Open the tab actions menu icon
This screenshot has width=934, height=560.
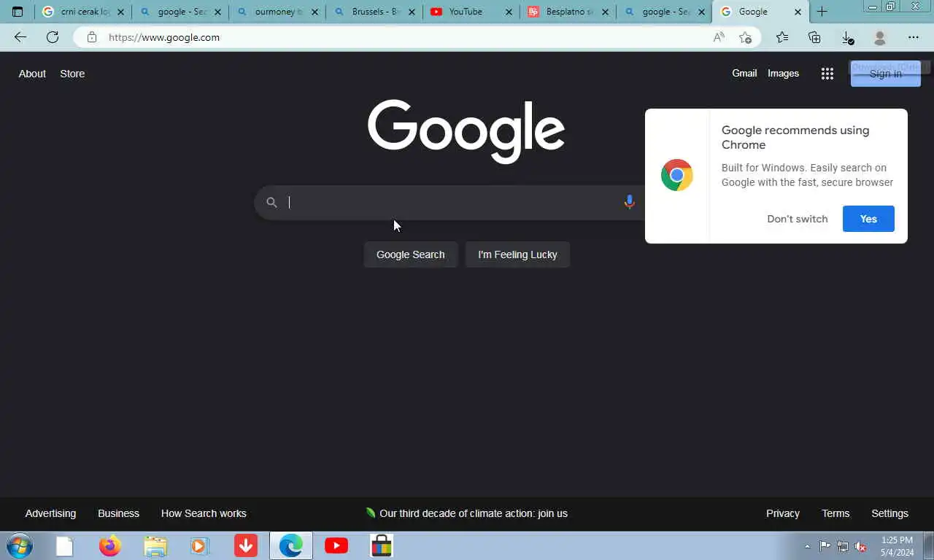point(18,12)
